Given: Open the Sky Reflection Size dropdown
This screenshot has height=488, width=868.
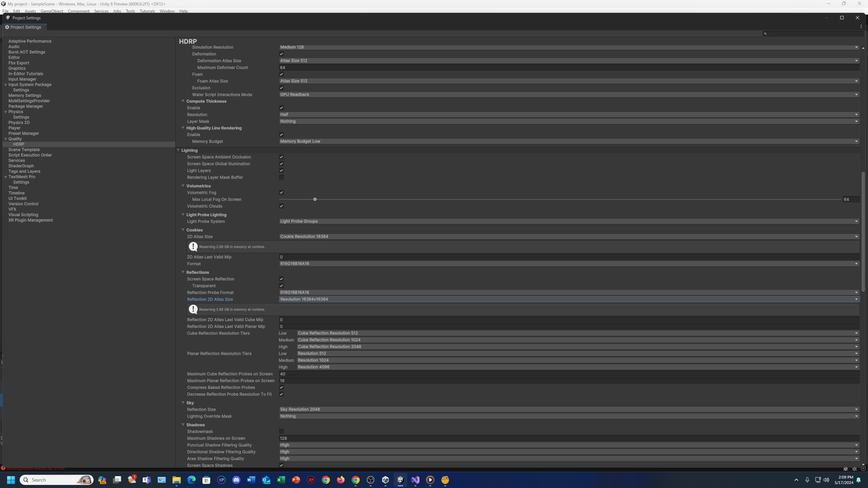Looking at the screenshot, I should click(x=569, y=409).
